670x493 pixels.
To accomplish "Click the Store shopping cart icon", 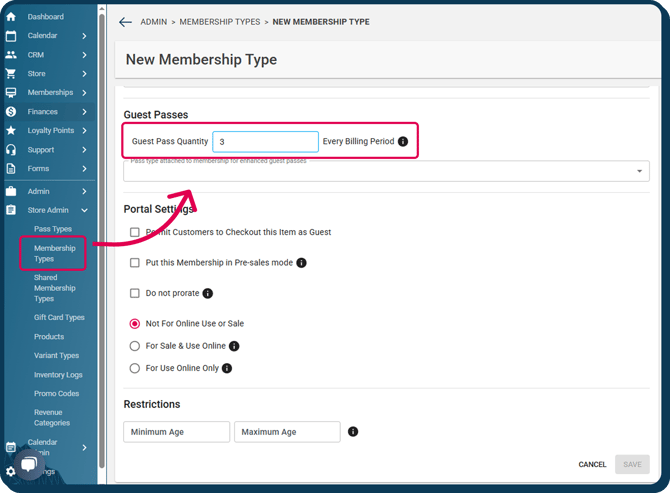I will click(11, 74).
